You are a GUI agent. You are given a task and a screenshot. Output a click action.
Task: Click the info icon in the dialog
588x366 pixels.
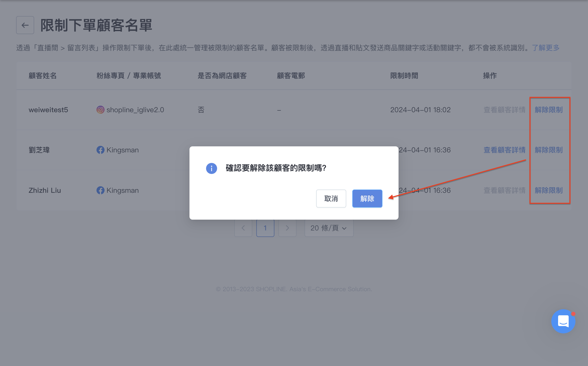[x=211, y=168]
